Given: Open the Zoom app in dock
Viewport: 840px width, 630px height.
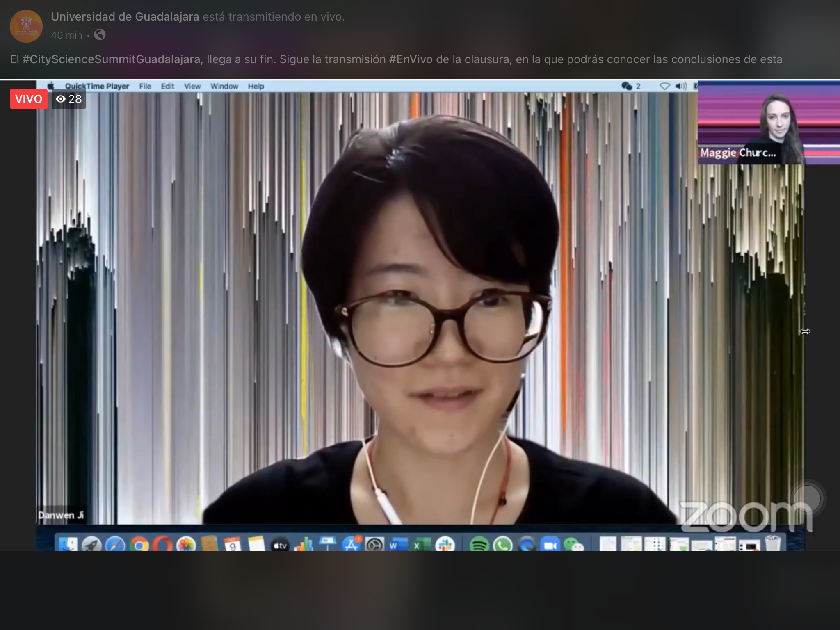Looking at the screenshot, I should [550, 545].
